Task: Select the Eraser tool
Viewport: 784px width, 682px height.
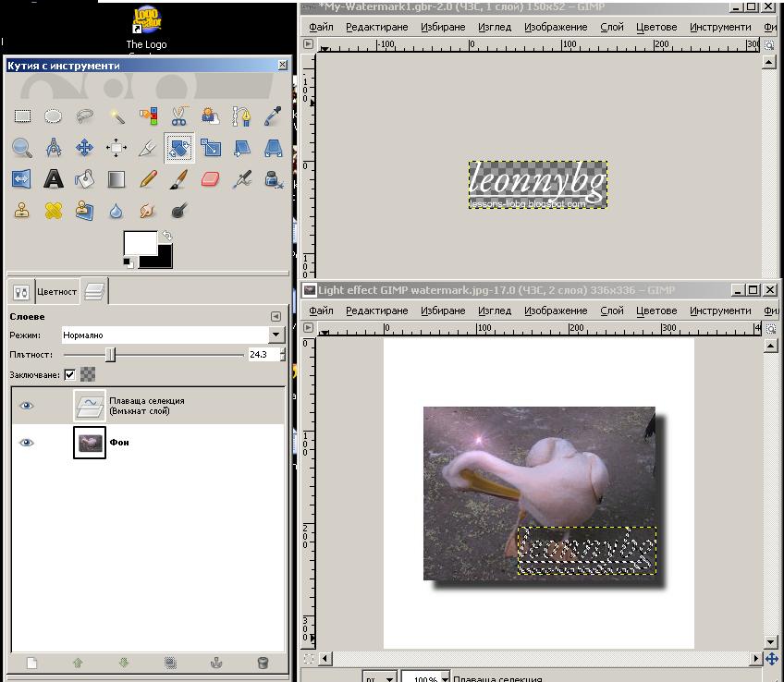Action: pyautogui.click(x=207, y=179)
